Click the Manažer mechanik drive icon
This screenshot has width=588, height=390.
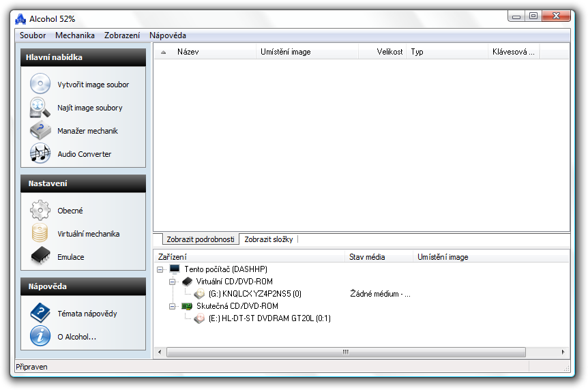(40, 130)
